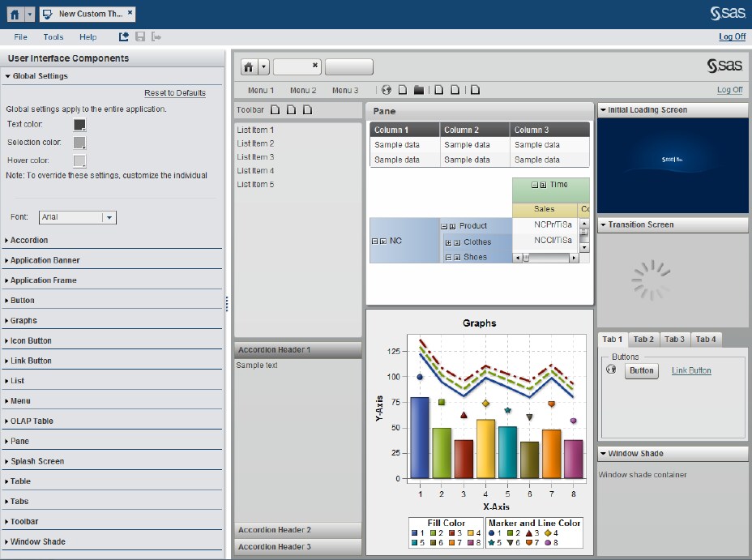Click the log off icon next to Save
Viewport: 752px width, 560px height.
point(157,36)
